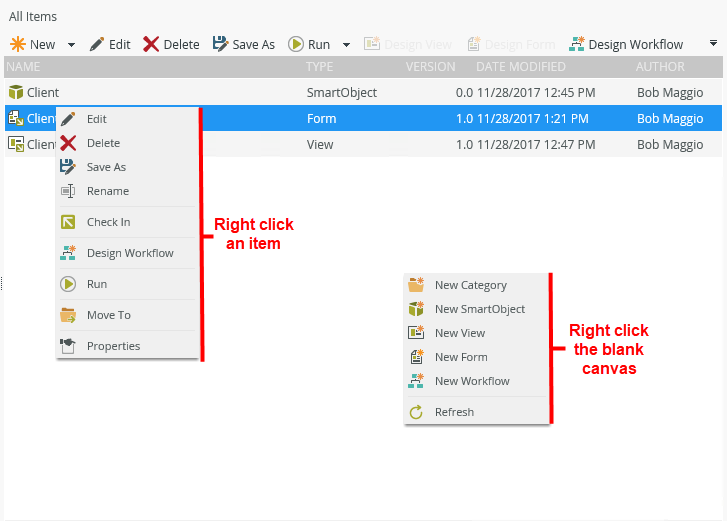Click the Edit pencil icon in toolbar
Viewport: 727px width, 521px height.
(97, 44)
